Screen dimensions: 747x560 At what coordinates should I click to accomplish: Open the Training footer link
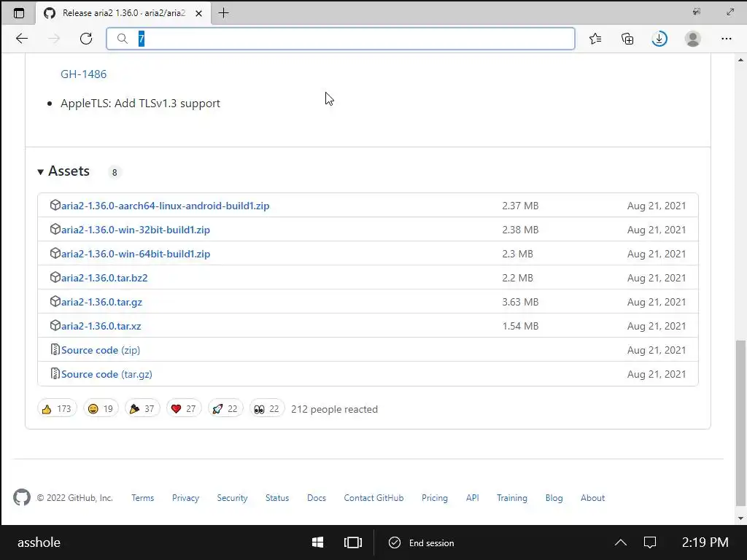[x=511, y=497]
